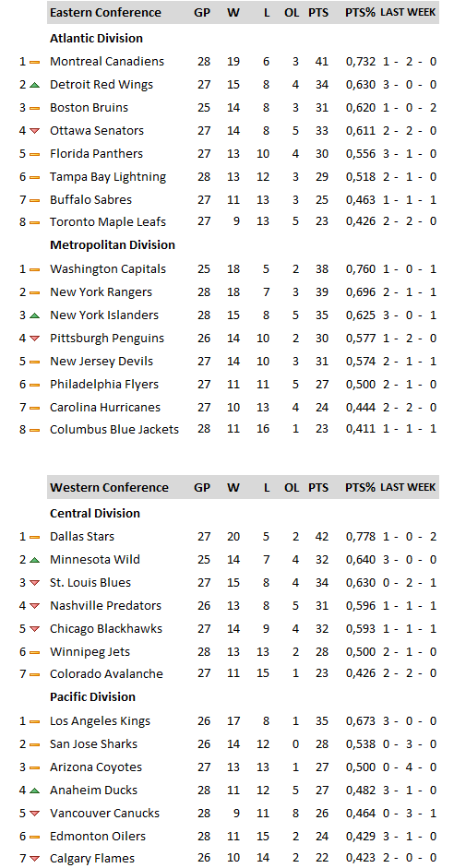454x868 pixels.
Task: Select the Eastern Conference header
Action: [106, 13]
